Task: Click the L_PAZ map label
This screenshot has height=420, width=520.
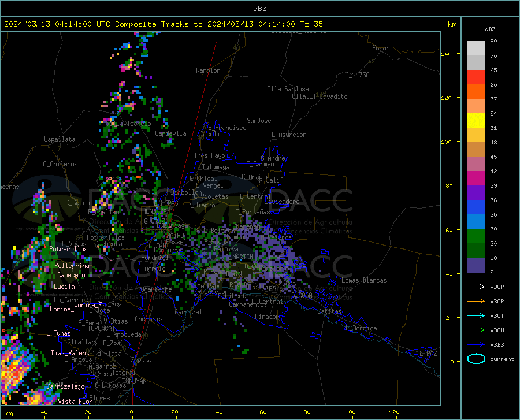Action: point(428,354)
